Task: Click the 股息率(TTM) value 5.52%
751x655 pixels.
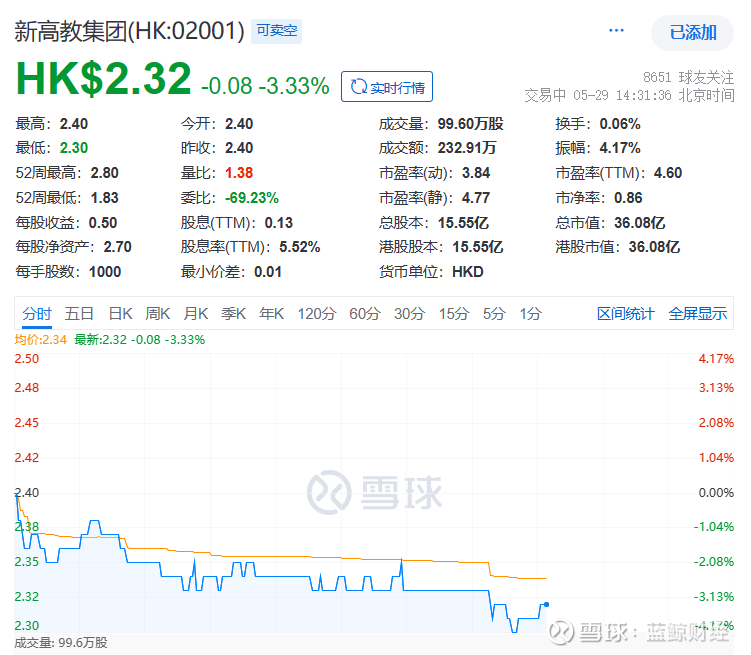Action: (300, 247)
